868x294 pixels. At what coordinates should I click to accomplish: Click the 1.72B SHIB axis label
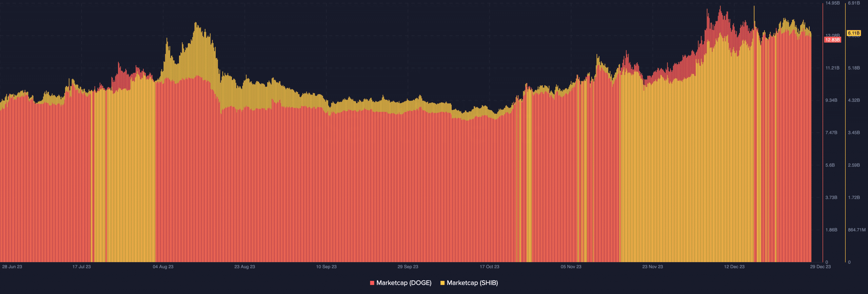854,197
